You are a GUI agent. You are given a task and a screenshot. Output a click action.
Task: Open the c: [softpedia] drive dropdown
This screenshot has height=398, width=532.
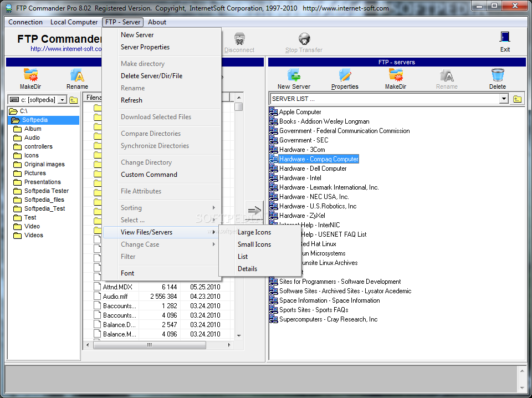pos(63,100)
